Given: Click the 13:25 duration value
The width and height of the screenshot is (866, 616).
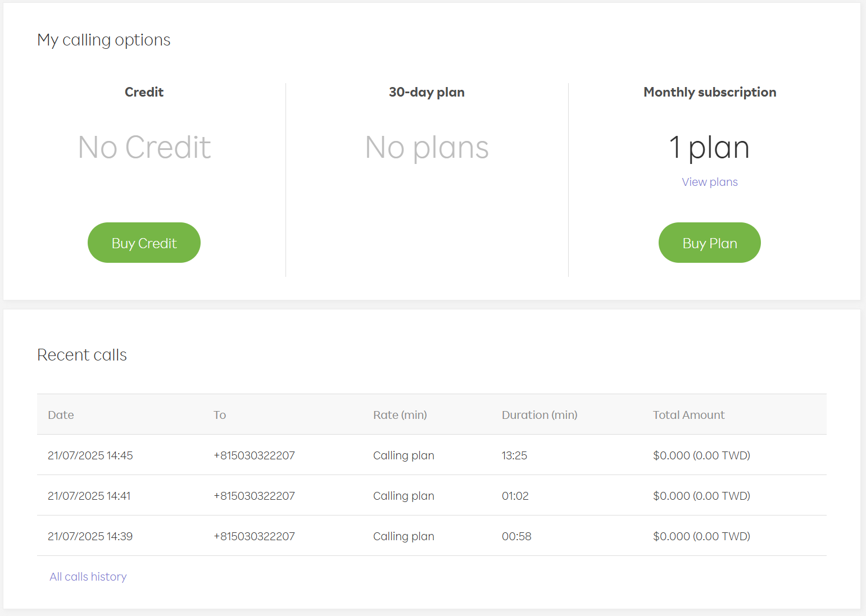Looking at the screenshot, I should coord(514,455).
